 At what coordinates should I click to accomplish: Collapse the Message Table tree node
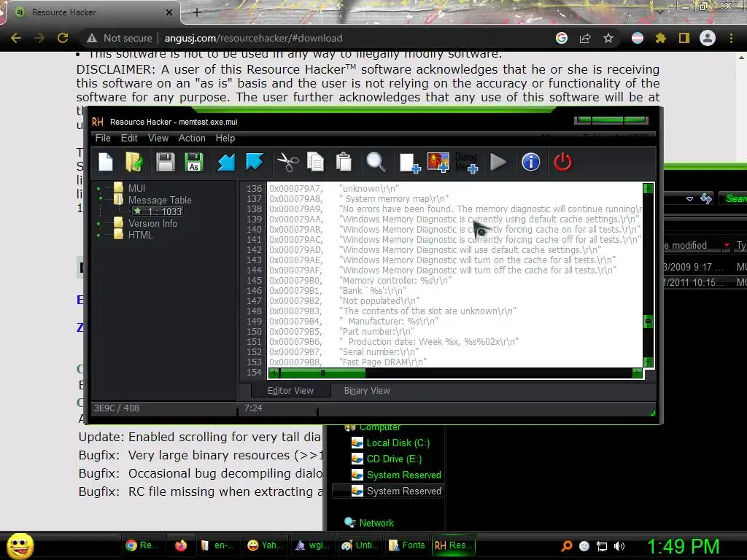pos(99,200)
